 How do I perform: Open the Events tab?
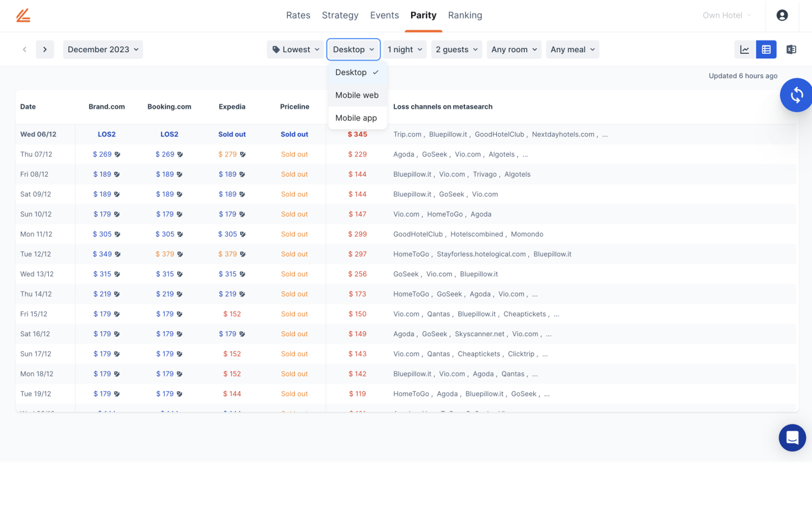point(385,15)
